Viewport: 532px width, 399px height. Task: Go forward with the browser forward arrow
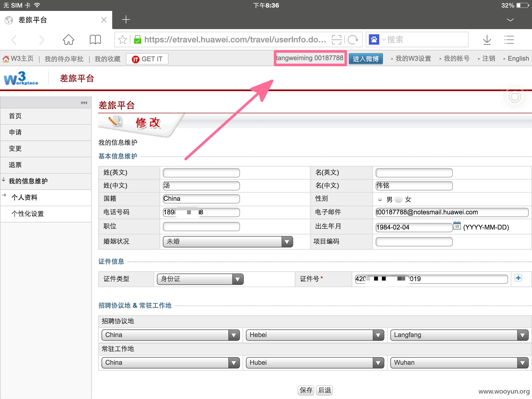coord(41,40)
